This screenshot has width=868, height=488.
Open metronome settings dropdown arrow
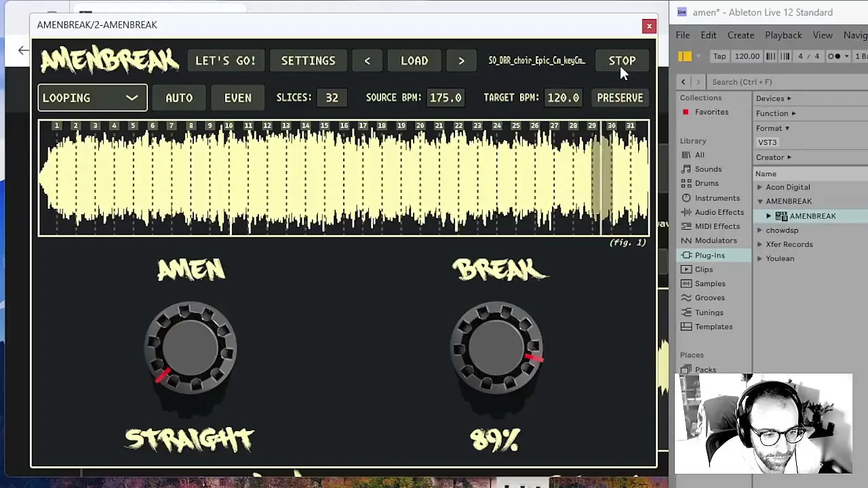[x=846, y=56]
